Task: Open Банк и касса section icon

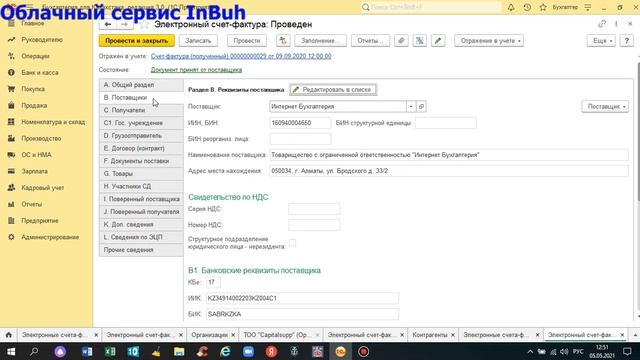Action: pyautogui.click(x=11, y=72)
